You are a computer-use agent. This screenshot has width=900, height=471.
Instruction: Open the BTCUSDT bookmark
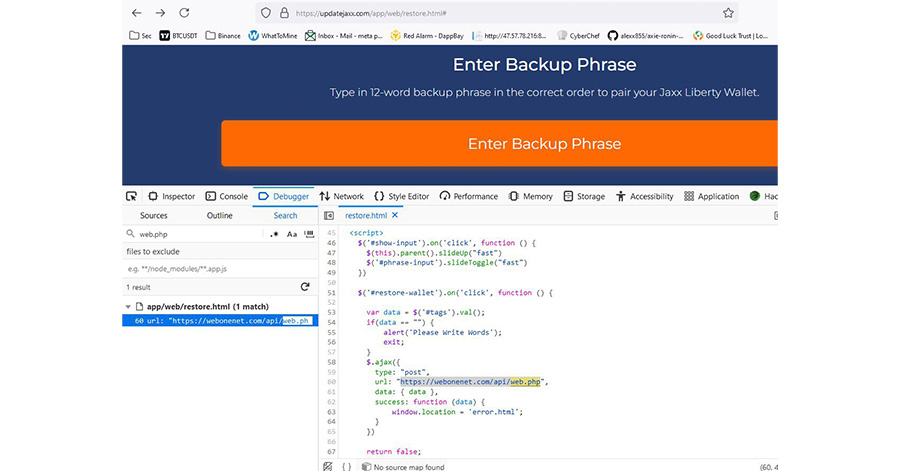[x=178, y=36]
